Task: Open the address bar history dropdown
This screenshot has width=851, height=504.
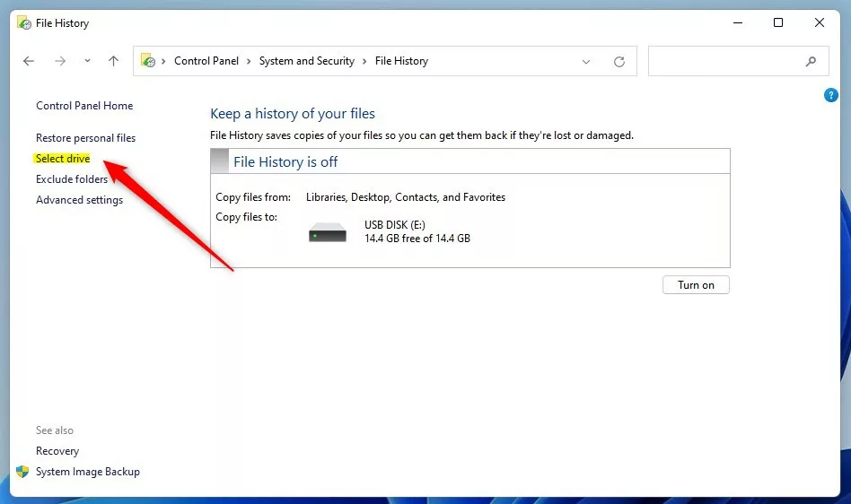Action: [586, 62]
